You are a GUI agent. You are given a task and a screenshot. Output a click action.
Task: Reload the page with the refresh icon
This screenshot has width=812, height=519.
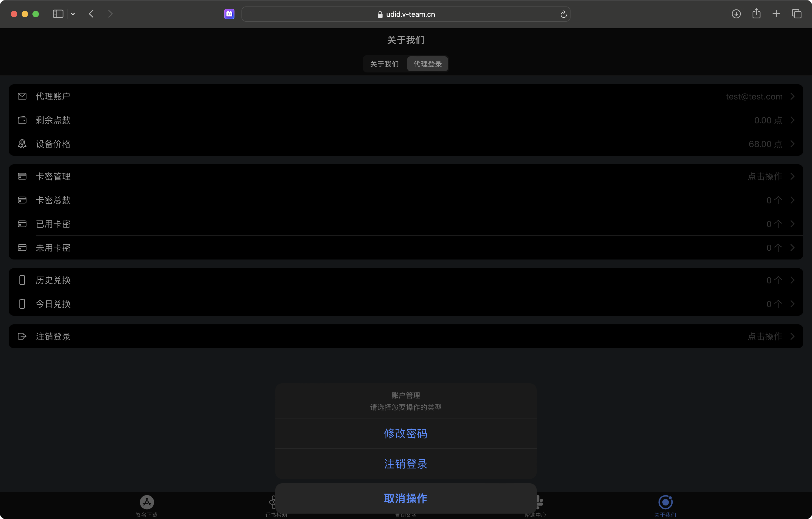point(563,14)
